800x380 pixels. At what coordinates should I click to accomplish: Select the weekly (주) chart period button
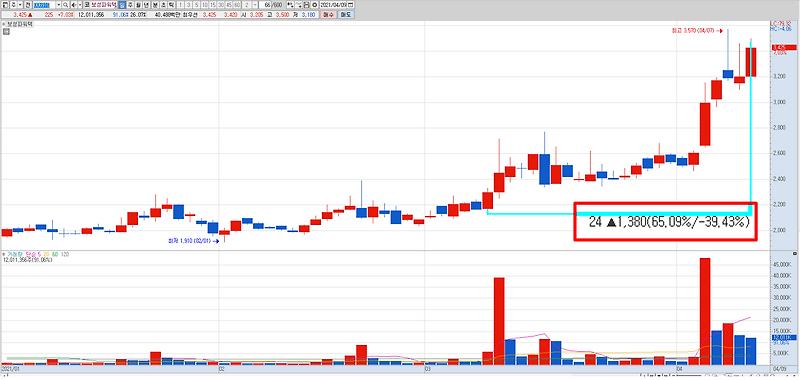pyautogui.click(x=130, y=5)
